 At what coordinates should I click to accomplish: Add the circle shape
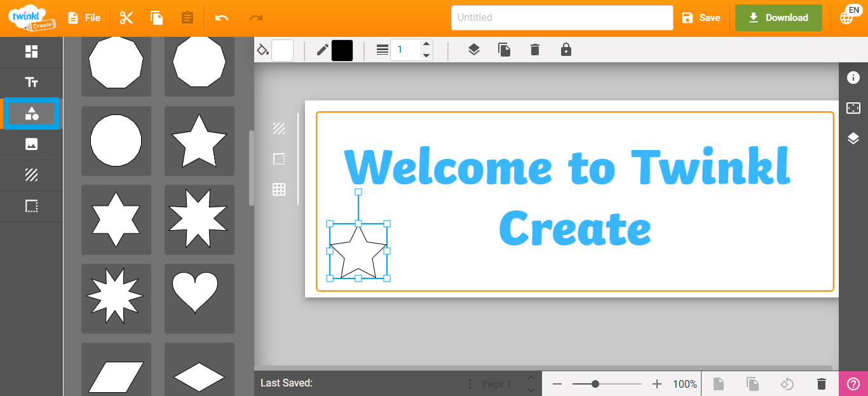116,141
